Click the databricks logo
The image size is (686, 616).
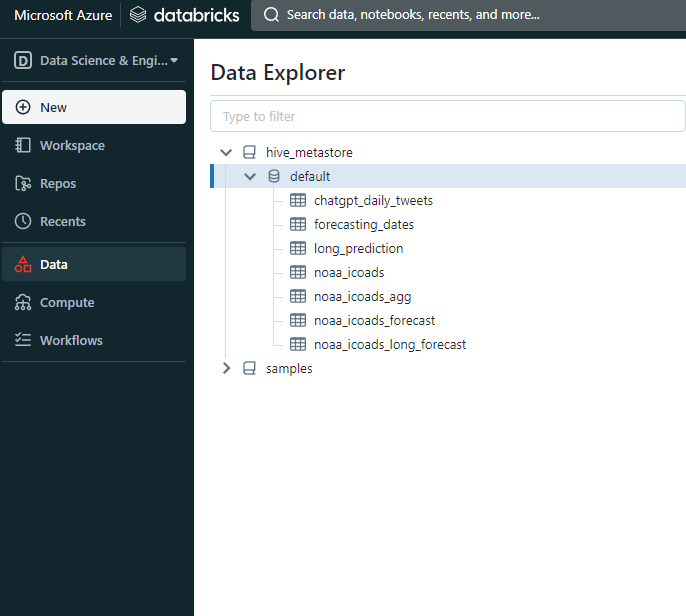185,15
